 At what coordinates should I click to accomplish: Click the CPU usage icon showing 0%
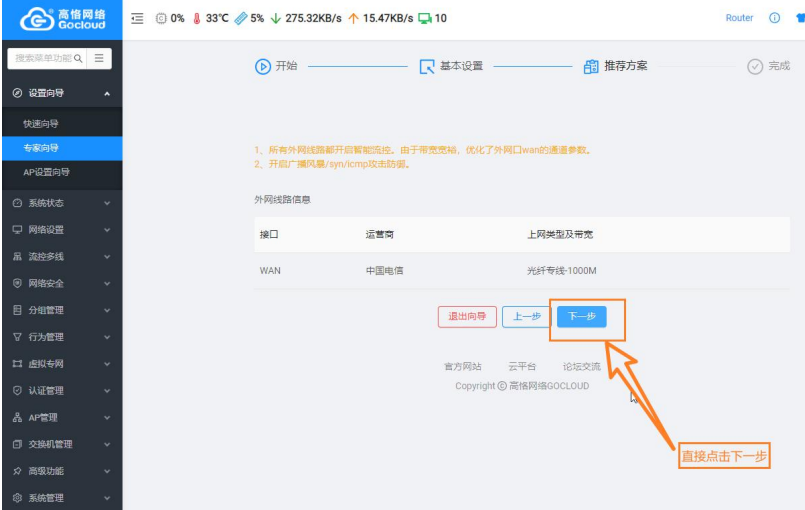point(162,18)
